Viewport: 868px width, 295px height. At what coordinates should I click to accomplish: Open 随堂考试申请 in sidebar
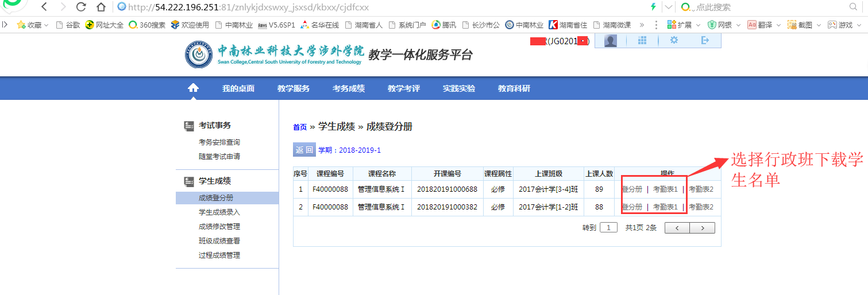point(219,157)
